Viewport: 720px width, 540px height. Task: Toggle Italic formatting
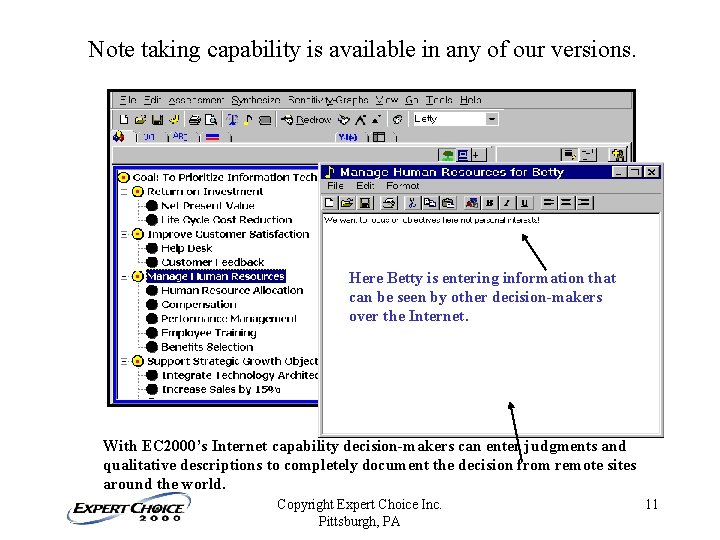point(507,202)
